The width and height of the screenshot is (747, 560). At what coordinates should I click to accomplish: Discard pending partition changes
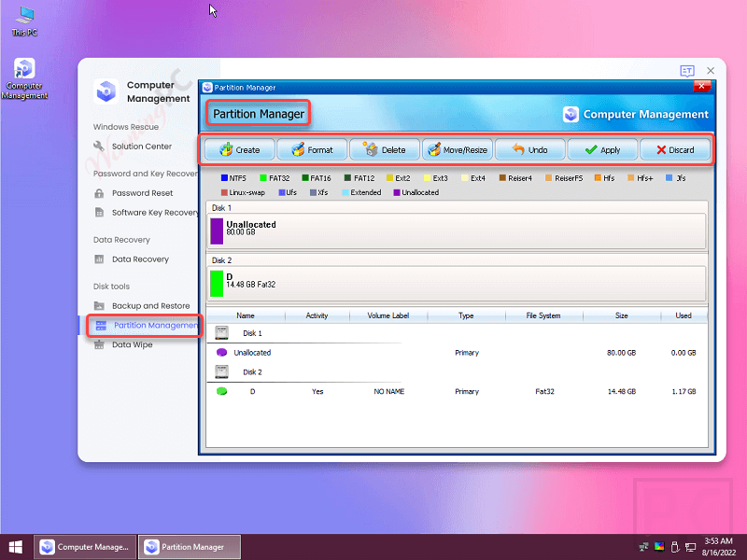click(x=674, y=149)
